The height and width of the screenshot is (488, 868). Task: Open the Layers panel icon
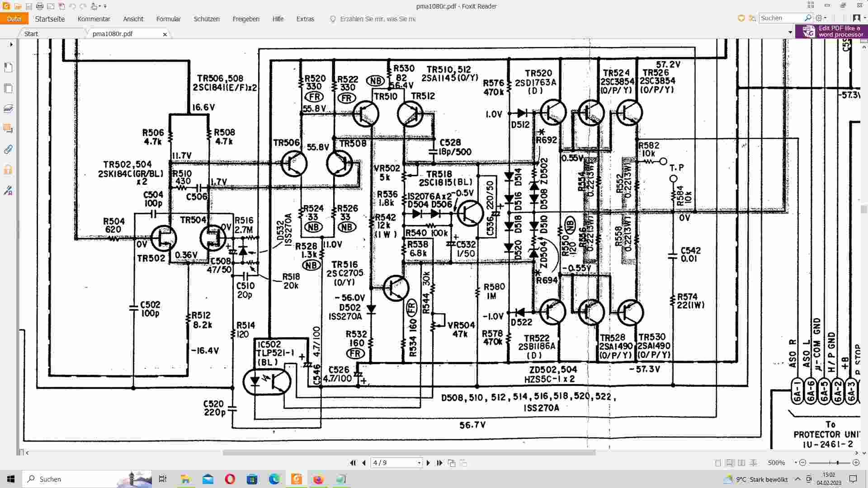click(8, 108)
